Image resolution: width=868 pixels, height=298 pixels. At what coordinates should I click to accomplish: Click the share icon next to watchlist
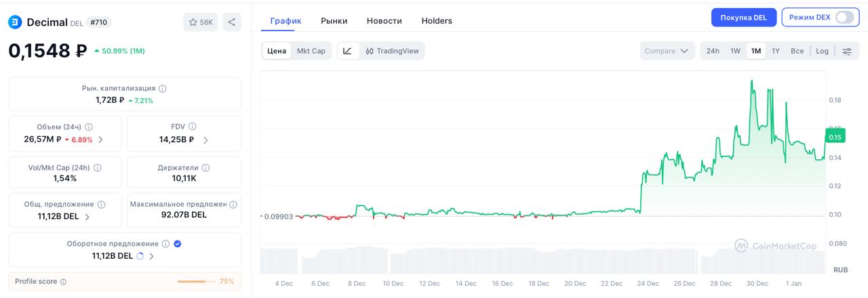231,22
